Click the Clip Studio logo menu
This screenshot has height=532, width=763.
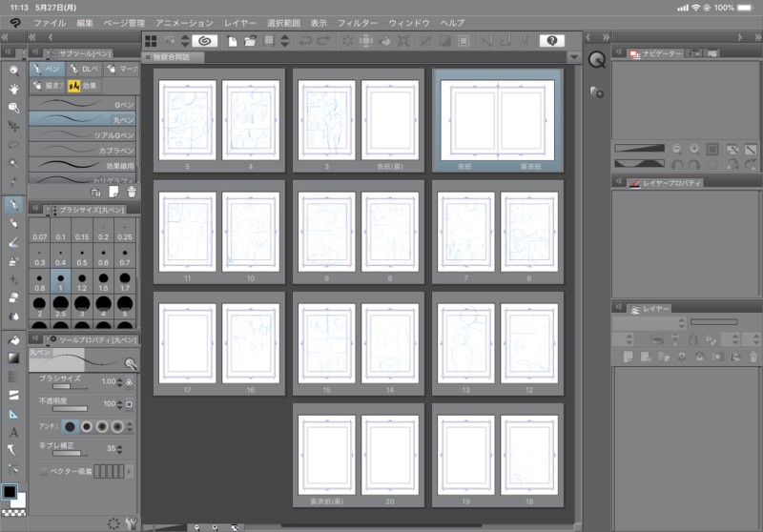14,23
